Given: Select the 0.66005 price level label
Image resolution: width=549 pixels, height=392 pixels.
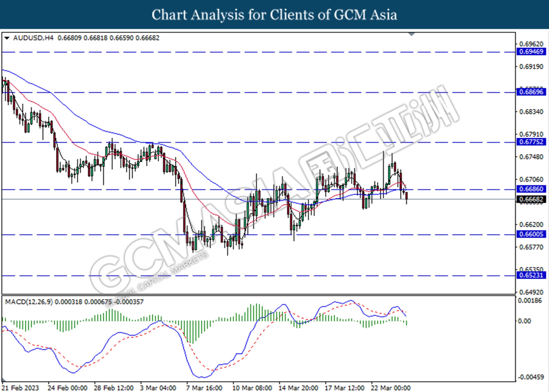Looking at the screenshot, I should [x=531, y=234].
